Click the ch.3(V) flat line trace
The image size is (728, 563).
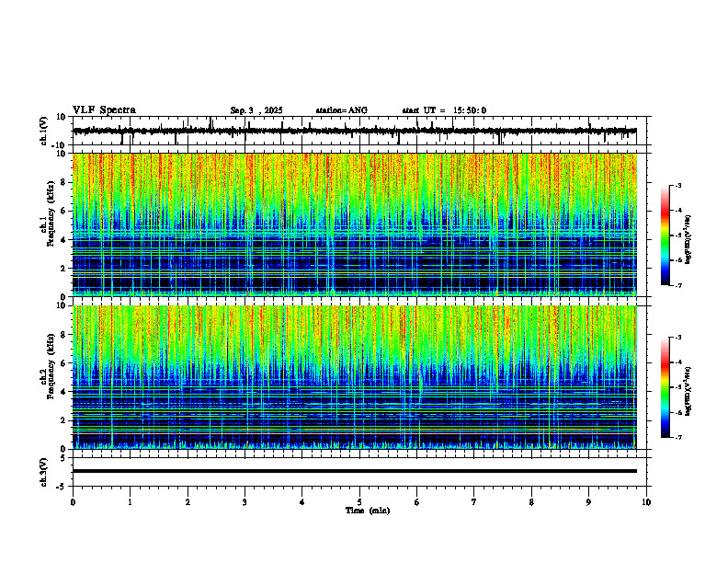click(x=355, y=471)
